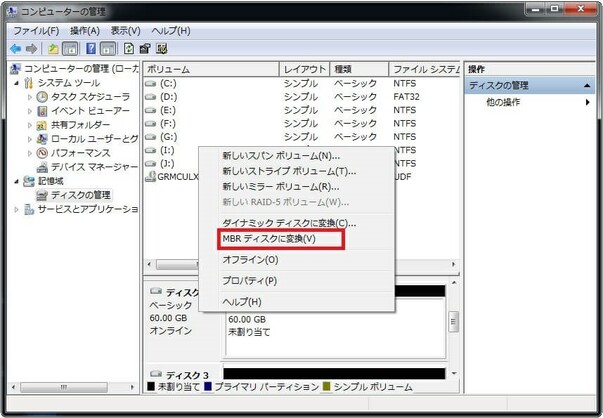Expand the パフォーマンス node

pyautogui.click(x=30, y=153)
